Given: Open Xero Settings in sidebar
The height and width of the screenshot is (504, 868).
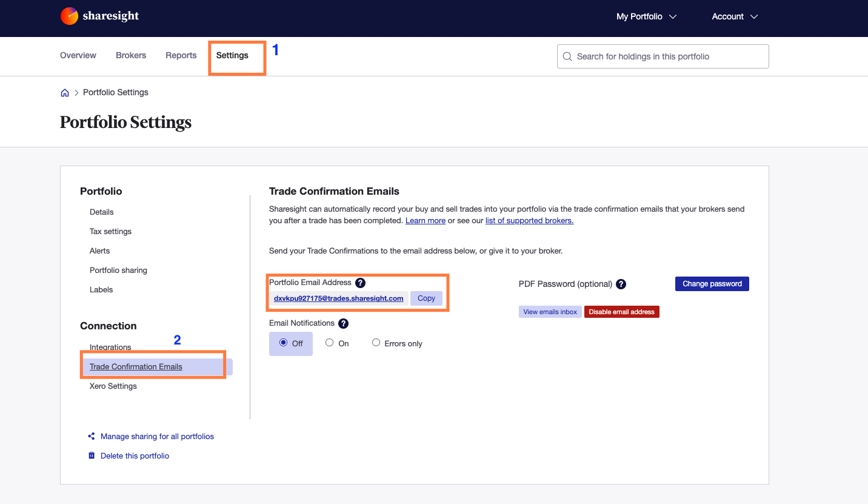Looking at the screenshot, I should pos(113,386).
